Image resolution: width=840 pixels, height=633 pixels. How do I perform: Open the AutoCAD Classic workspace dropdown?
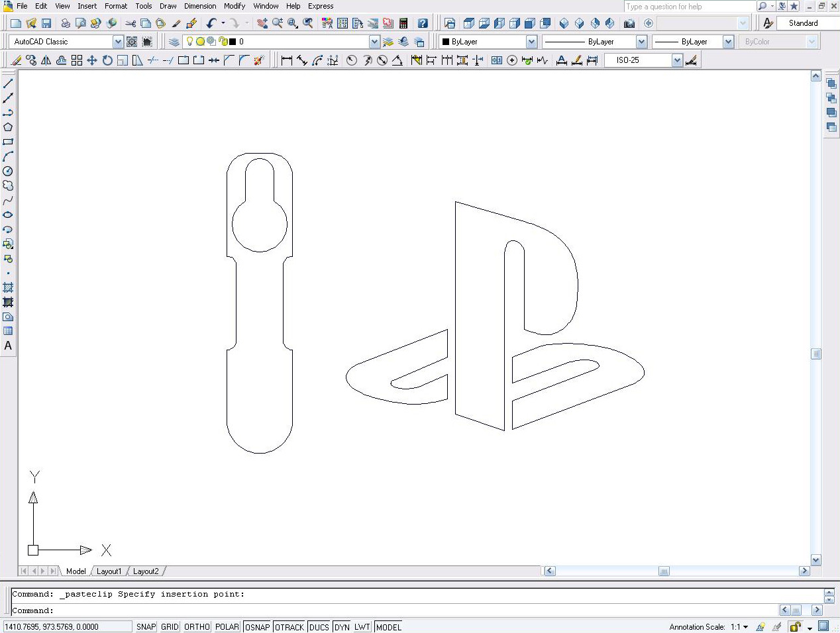coord(118,42)
